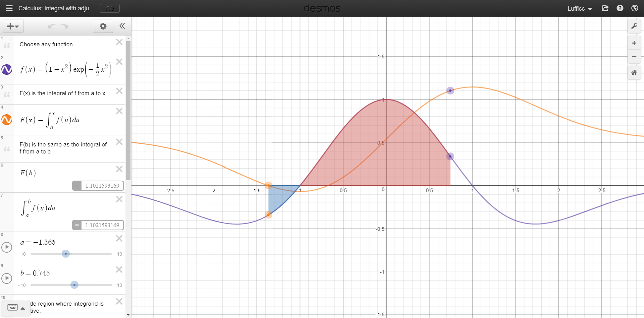This screenshot has height=318, width=644.
Task: Reset graph to default home view
Action: click(x=634, y=72)
